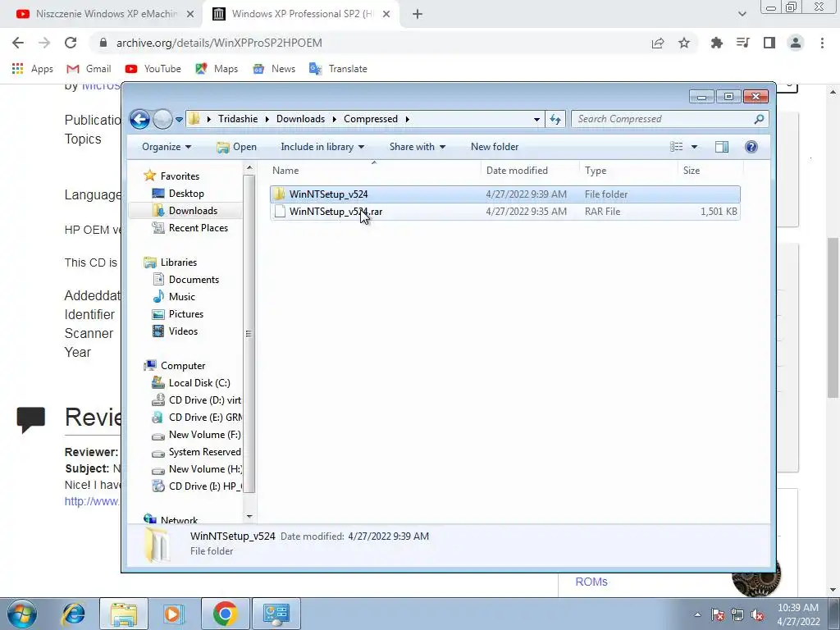The width and height of the screenshot is (840, 630).
Task: Open YouTube bookmark
Action: [153, 69]
